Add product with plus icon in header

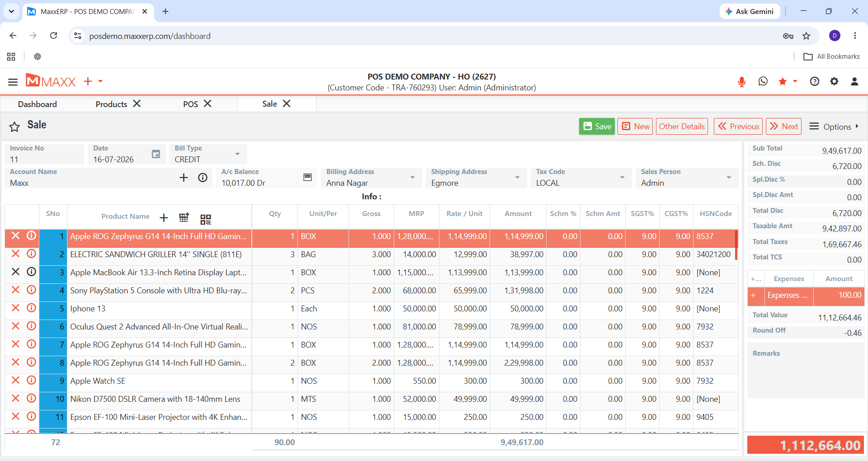(x=164, y=218)
